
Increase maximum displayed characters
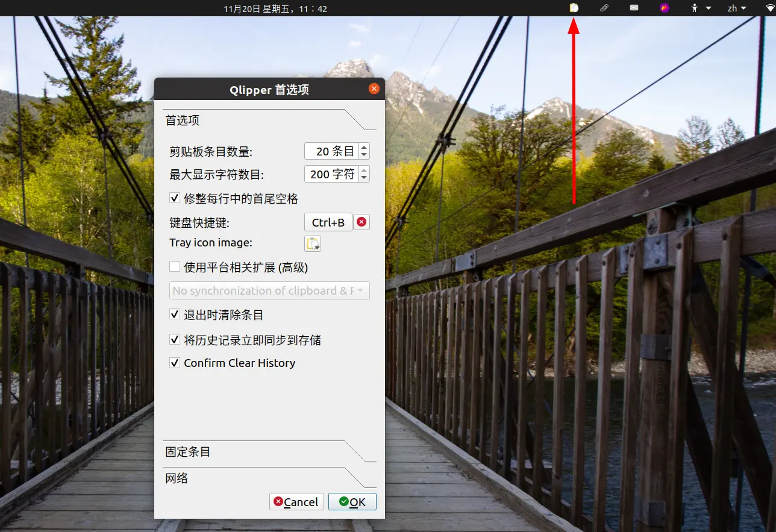pos(364,171)
